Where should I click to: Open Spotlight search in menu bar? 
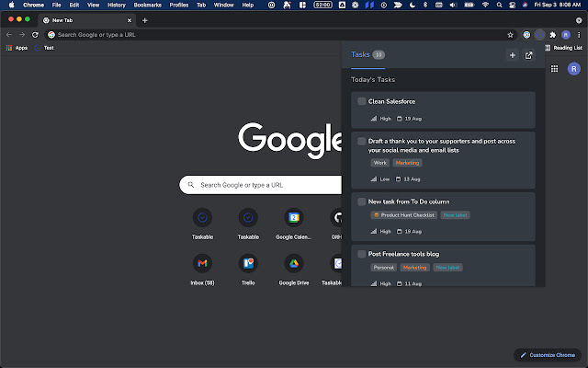click(x=499, y=5)
